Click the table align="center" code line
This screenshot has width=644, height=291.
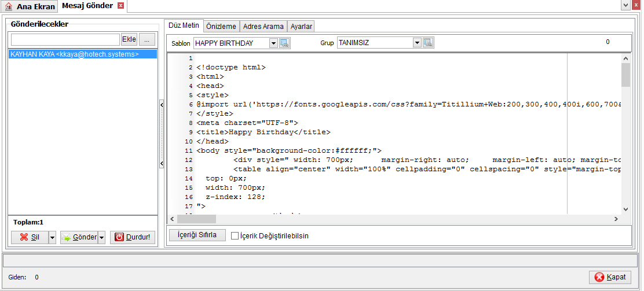tap(427, 169)
